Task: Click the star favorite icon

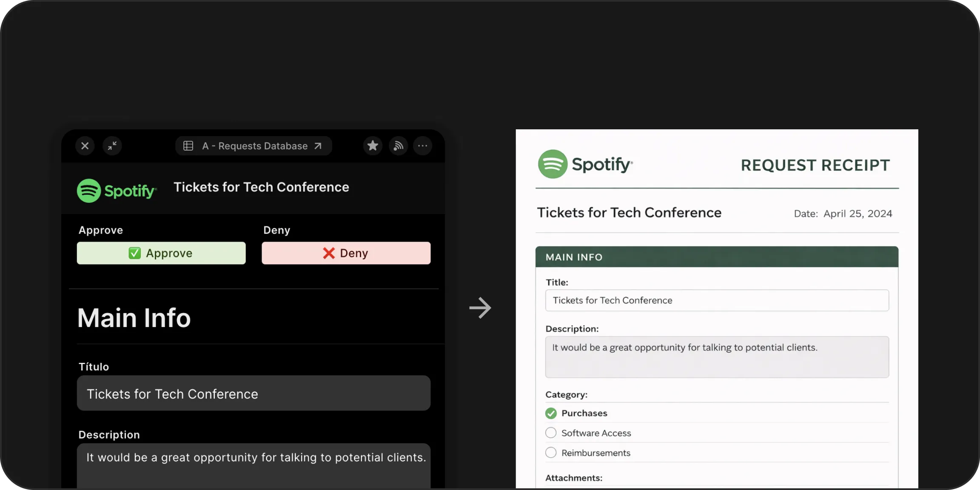Action: coord(373,146)
